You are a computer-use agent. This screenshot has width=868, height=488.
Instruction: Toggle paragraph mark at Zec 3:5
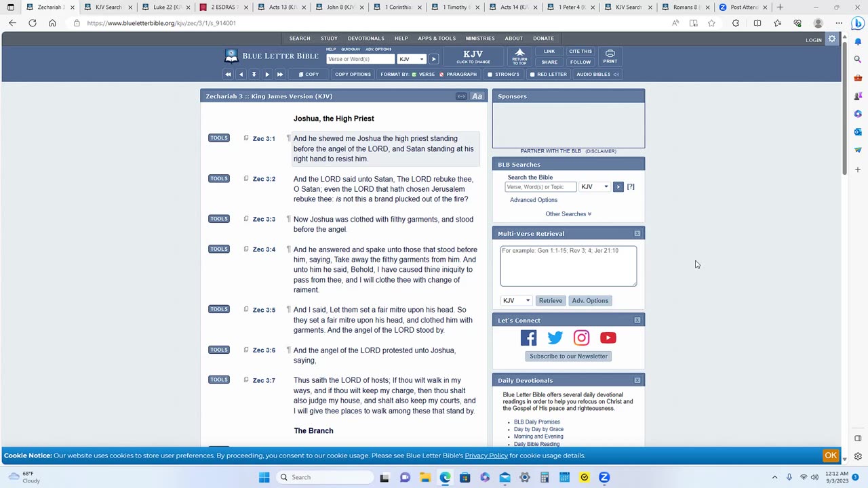pyautogui.click(x=288, y=310)
